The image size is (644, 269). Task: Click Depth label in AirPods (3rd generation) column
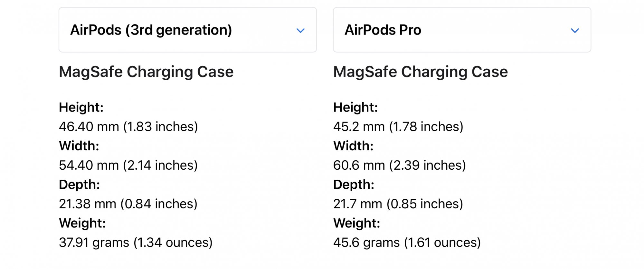[80, 184]
